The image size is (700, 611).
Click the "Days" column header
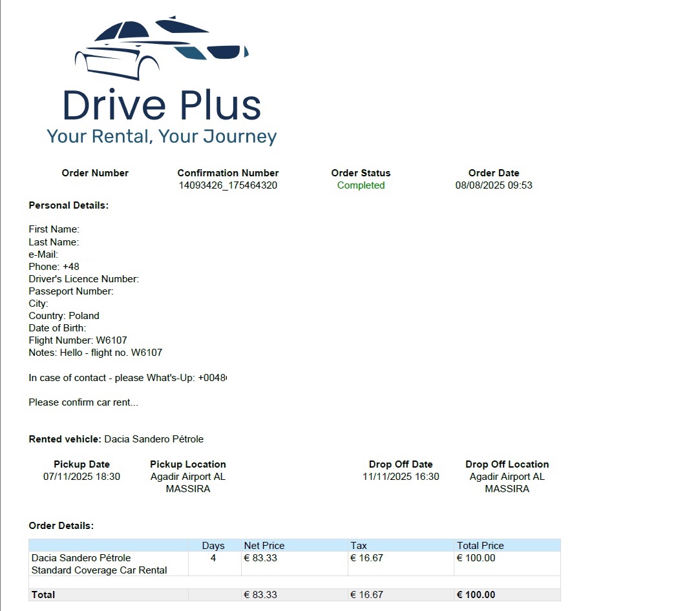[x=213, y=546]
